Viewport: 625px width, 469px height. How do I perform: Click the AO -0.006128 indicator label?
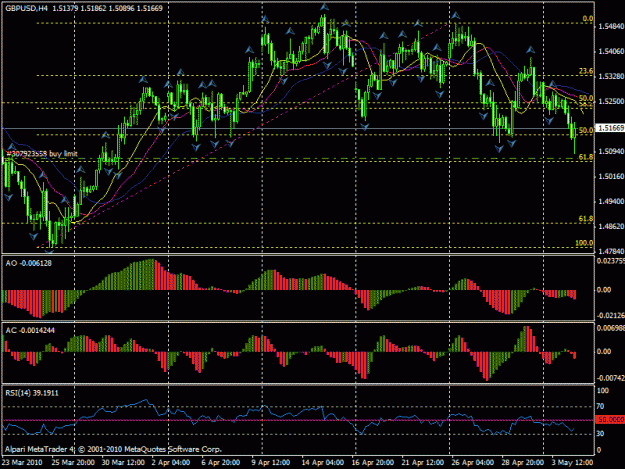[x=28, y=263]
